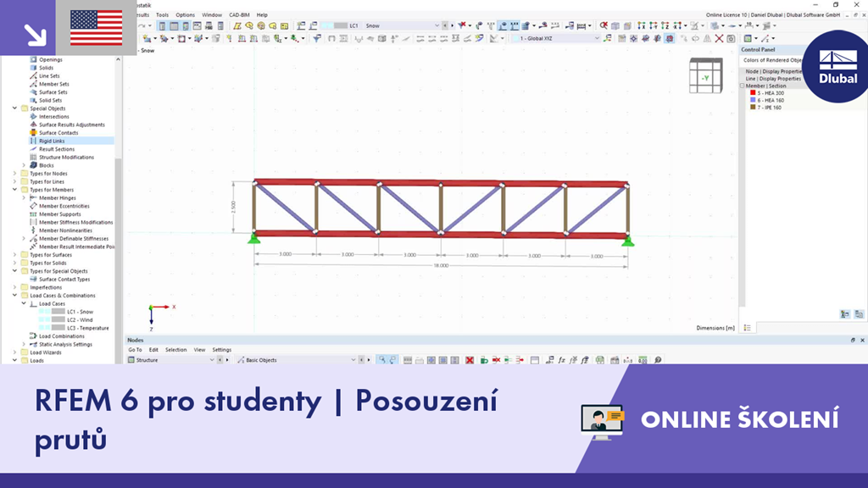Viewport: 868px width, 488px height.
Task: Open the Help menu
Action: [262, 15]
